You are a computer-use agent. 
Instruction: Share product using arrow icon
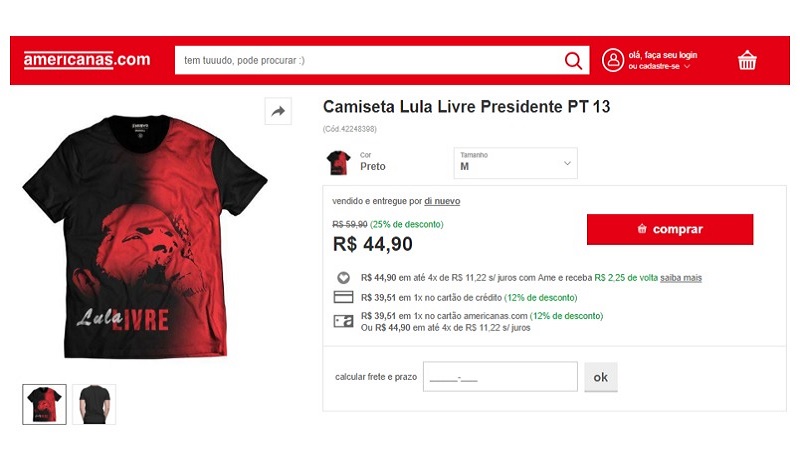click(278, 111)
